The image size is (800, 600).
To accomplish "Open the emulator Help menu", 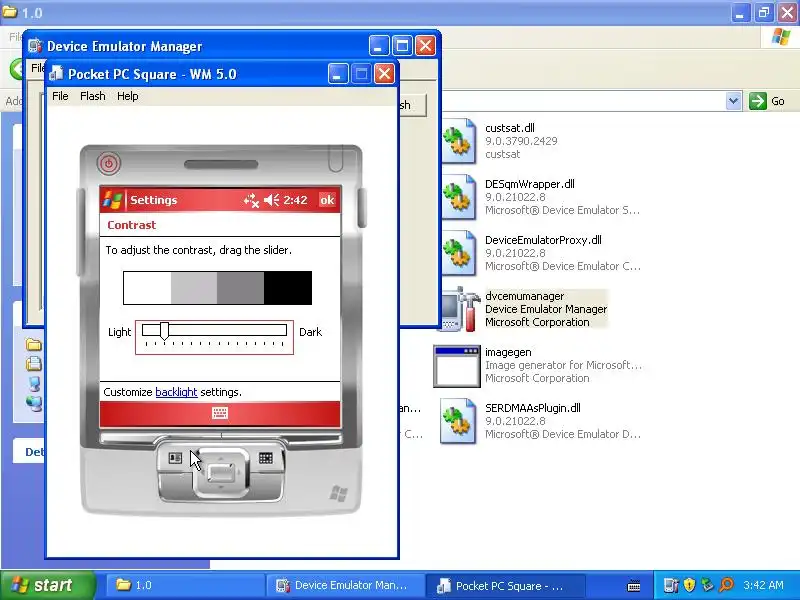I will 128,96.
